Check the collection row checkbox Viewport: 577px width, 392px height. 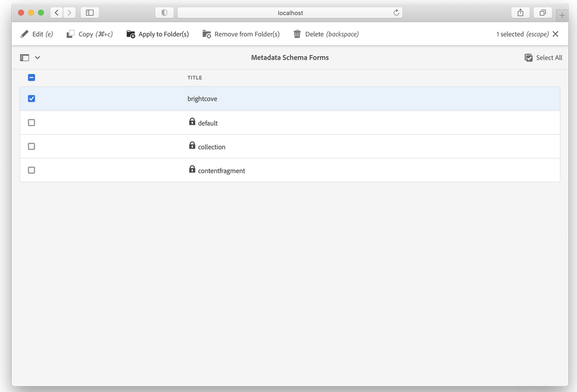31,146
